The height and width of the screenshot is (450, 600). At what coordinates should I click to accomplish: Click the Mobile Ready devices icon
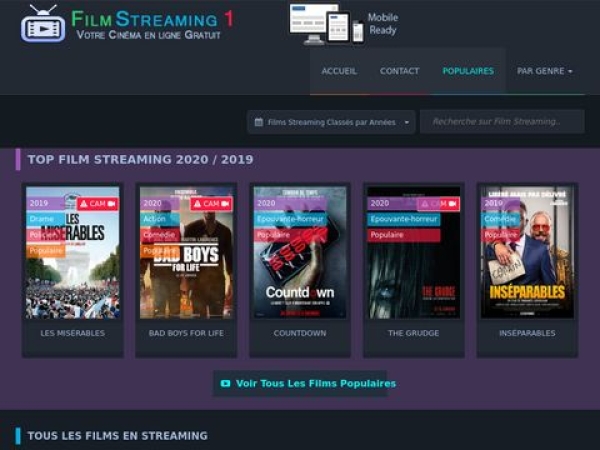[x=327, y=24]
